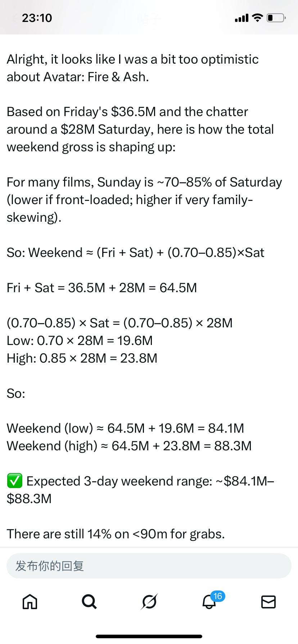The width and height of the screenshot is (298, 644).
Task: Tap the "There are still 14%" sentence
Action: click(x=116, y=534)
